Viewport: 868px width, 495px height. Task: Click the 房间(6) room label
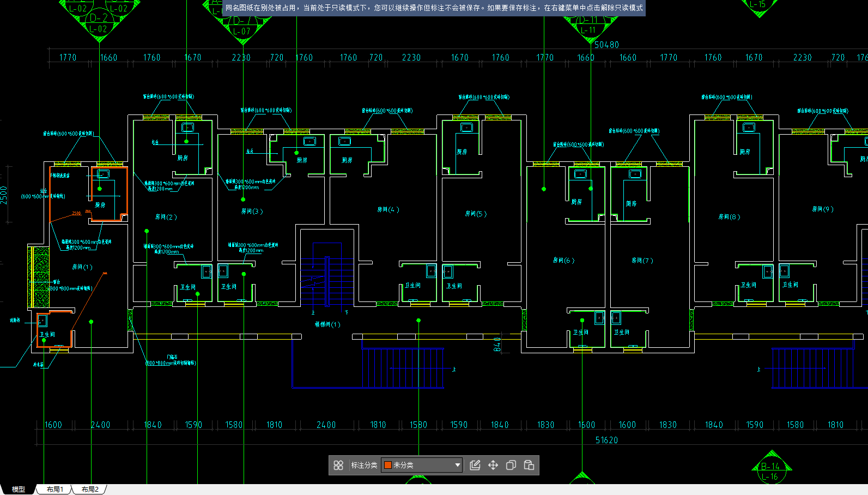[x=564, y=261]
